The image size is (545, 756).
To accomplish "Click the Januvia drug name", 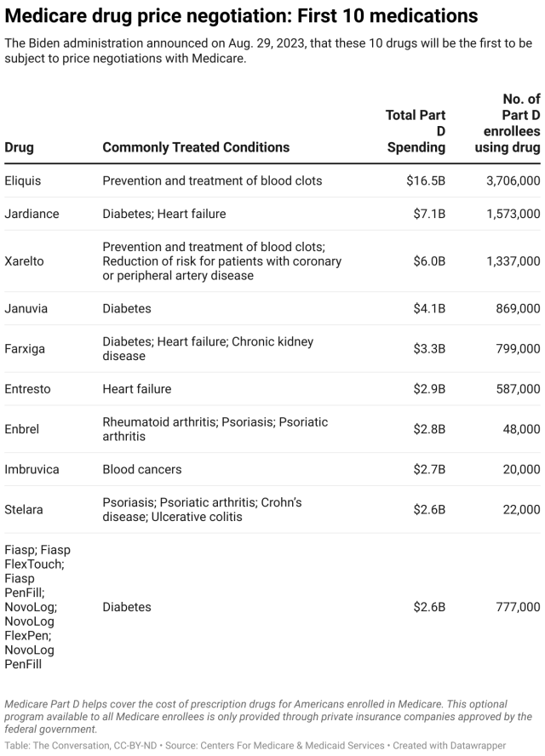I will click(26, 308).
